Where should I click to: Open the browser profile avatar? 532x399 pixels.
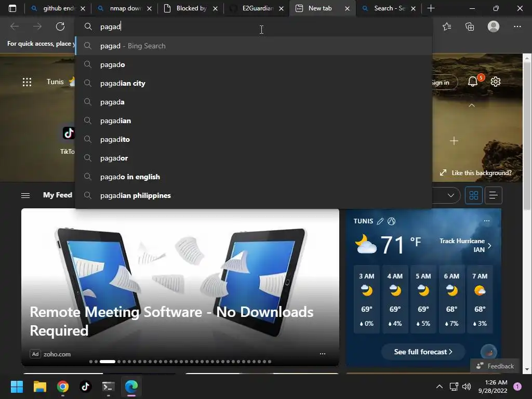(494, 26)
